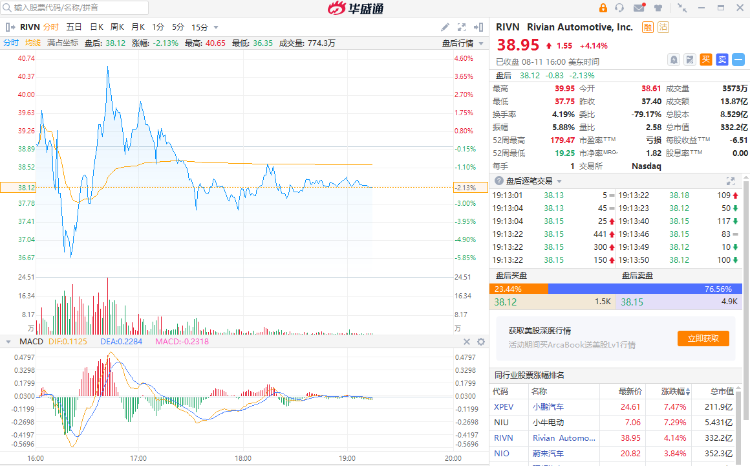Sort by 总市值 column header
This screenshot has height=466, width=750.
(722, 392)
